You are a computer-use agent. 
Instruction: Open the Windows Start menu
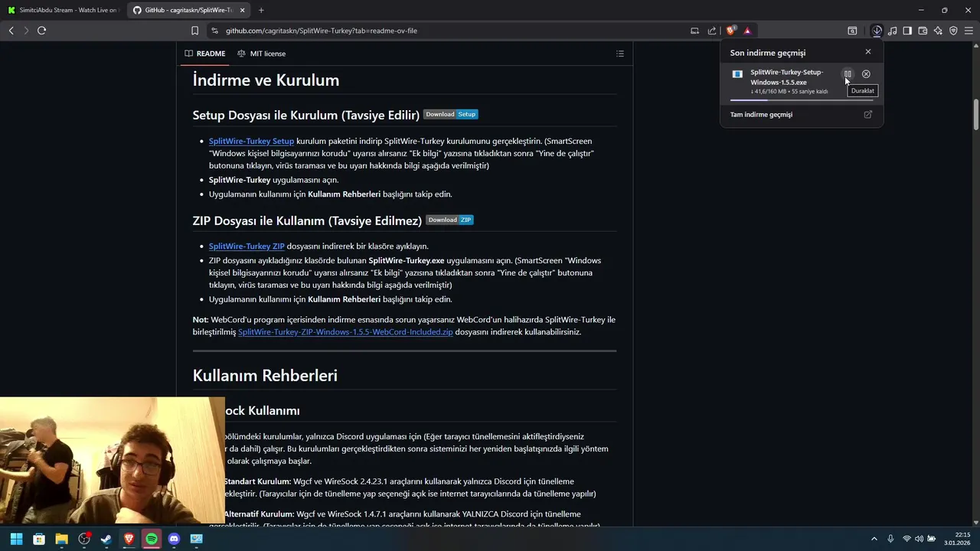tap(16, 539)
